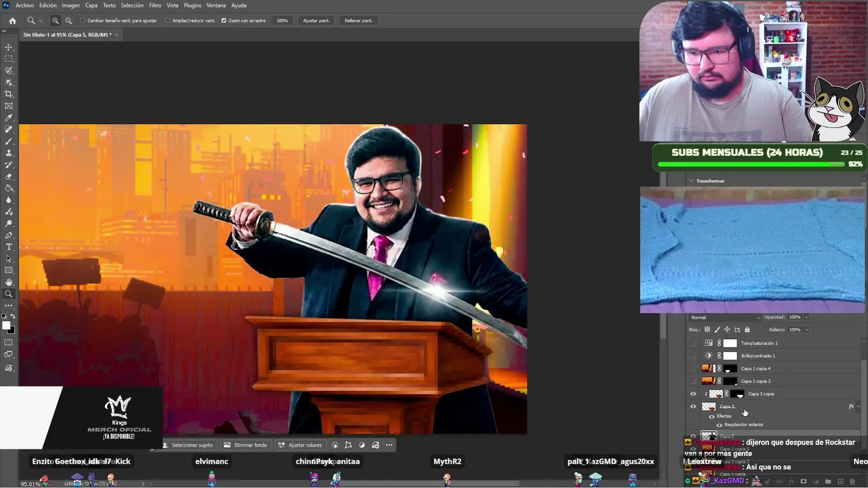Select the Rectangular Marquee tool

tap(9, 59)
